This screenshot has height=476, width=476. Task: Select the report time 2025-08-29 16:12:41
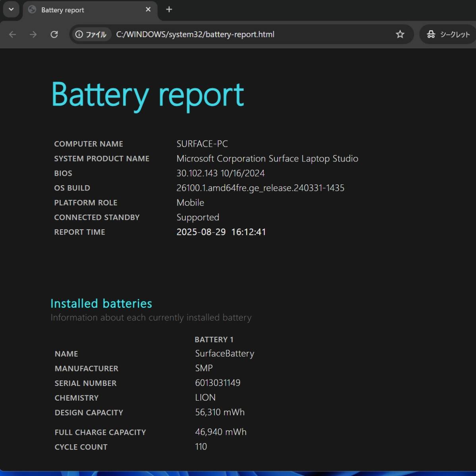[221, 232]
